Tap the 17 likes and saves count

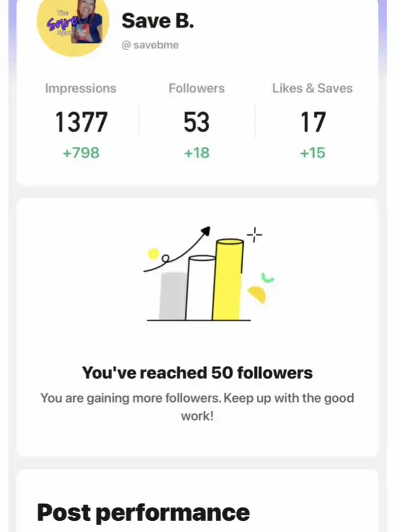coord(313,122)
